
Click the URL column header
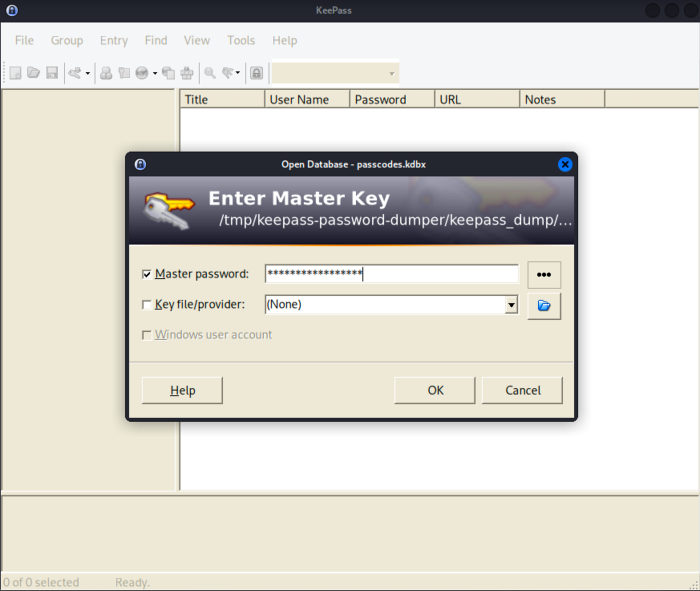[477, 99]
